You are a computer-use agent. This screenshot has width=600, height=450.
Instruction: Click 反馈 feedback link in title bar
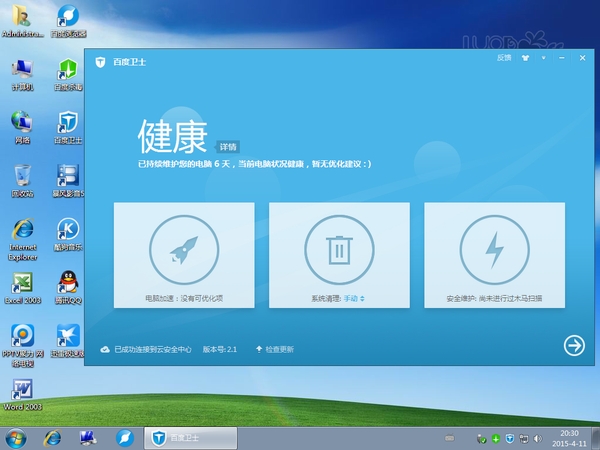pos(504,58)
